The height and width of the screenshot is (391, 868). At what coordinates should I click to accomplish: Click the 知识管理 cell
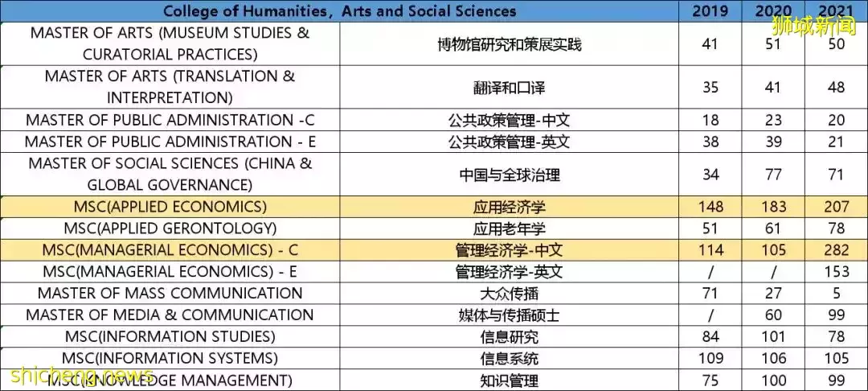pos(510,381)
